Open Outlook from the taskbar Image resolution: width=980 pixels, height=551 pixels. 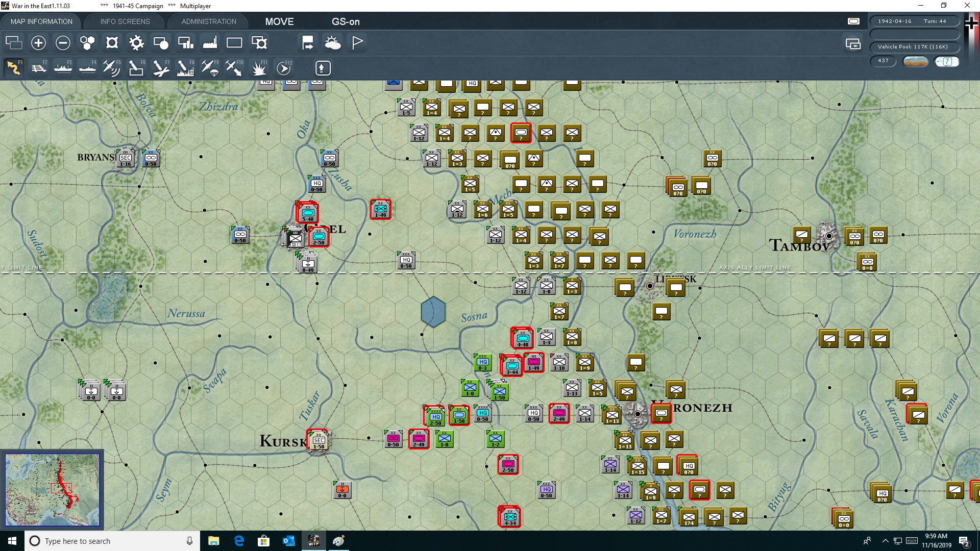tap(289, 541)
